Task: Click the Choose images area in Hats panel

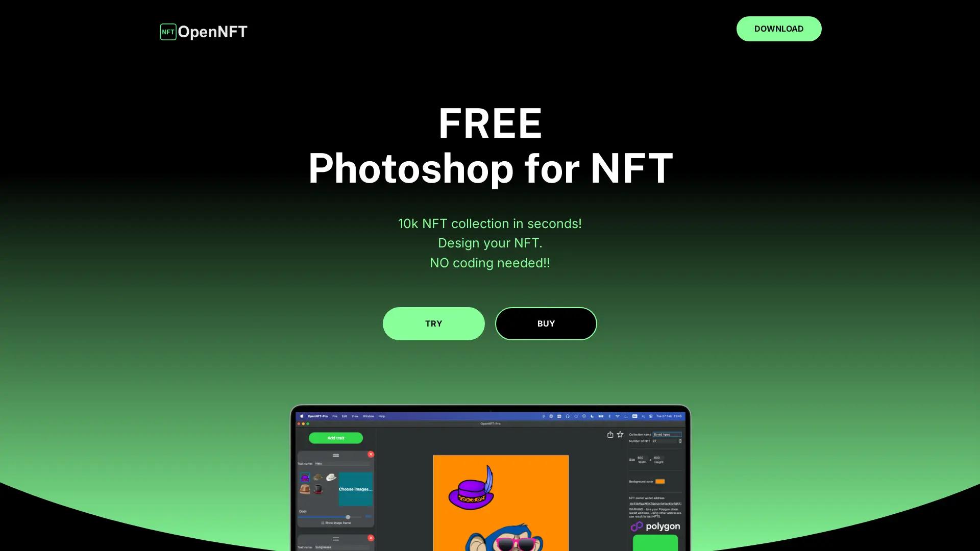Action: pyautogui.click(x=355, y=489)
